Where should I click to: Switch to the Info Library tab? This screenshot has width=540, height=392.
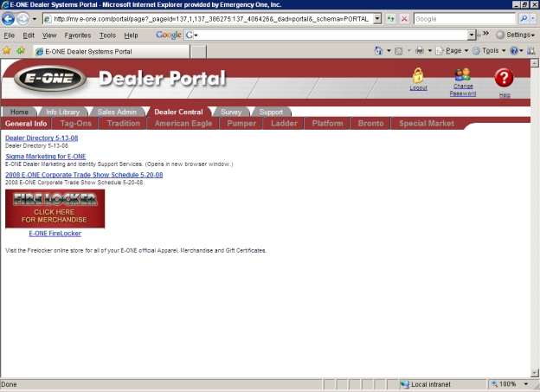[x=62, y=112]
